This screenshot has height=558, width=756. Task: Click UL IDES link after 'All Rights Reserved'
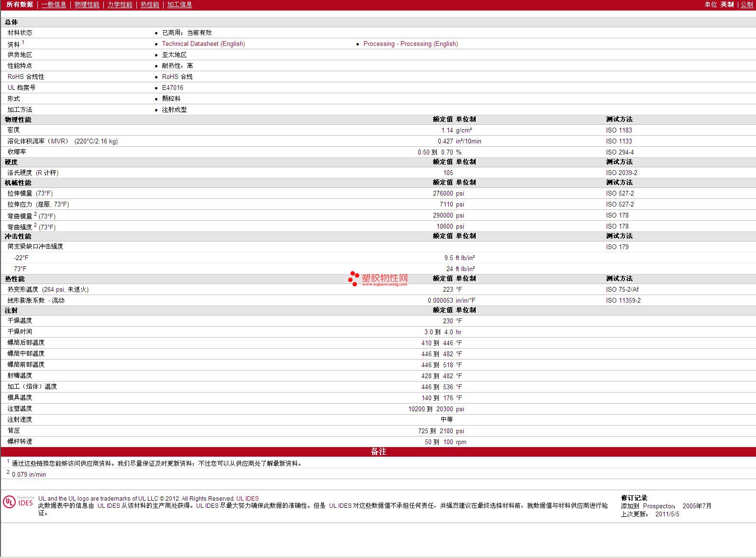pos(247,498)
